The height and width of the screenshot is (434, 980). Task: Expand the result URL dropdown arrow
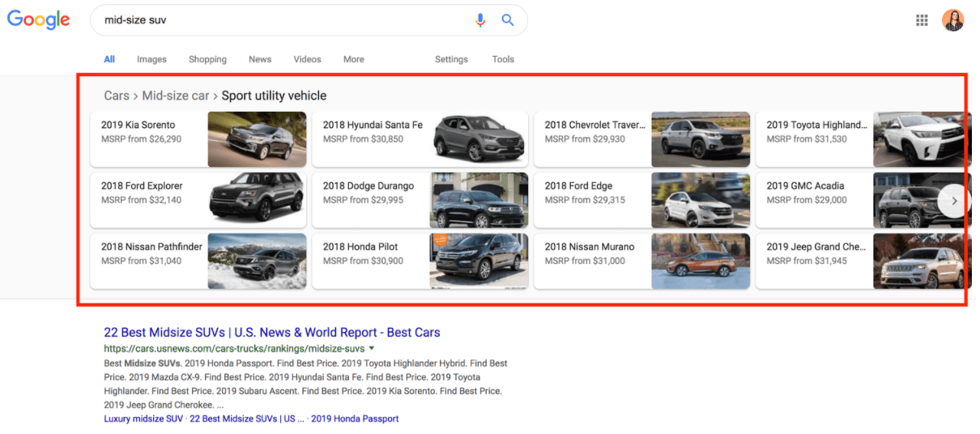tap(372, 349)
